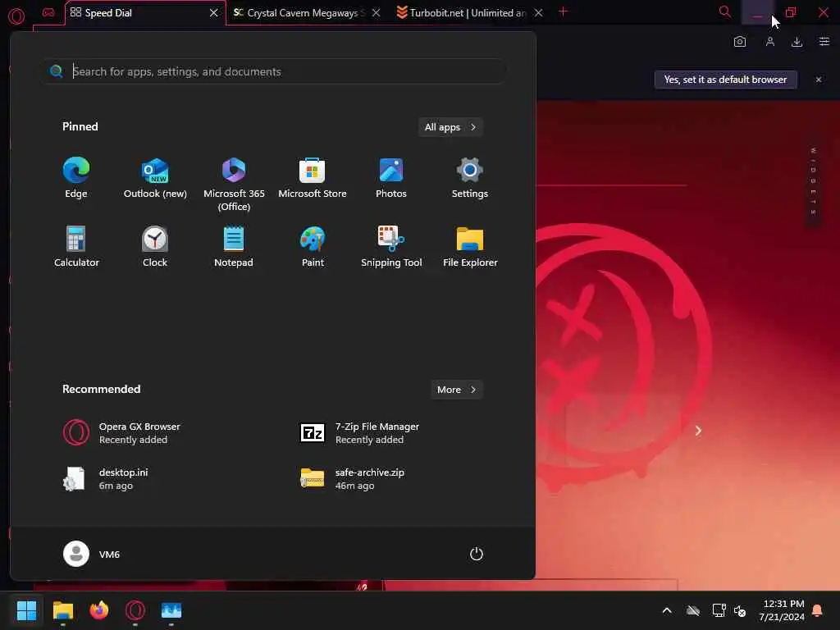Click the network tray icon
840x630 pixels.
[x=719, y=610]
